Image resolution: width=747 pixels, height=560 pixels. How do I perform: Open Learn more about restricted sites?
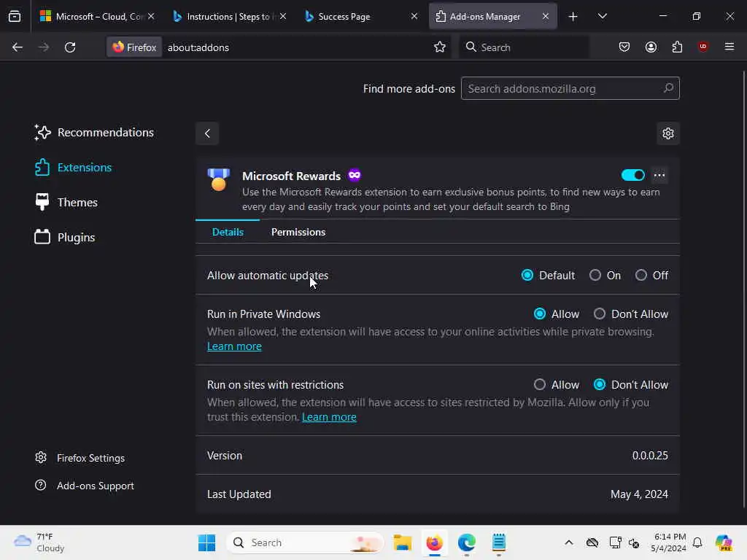[329, 416]
